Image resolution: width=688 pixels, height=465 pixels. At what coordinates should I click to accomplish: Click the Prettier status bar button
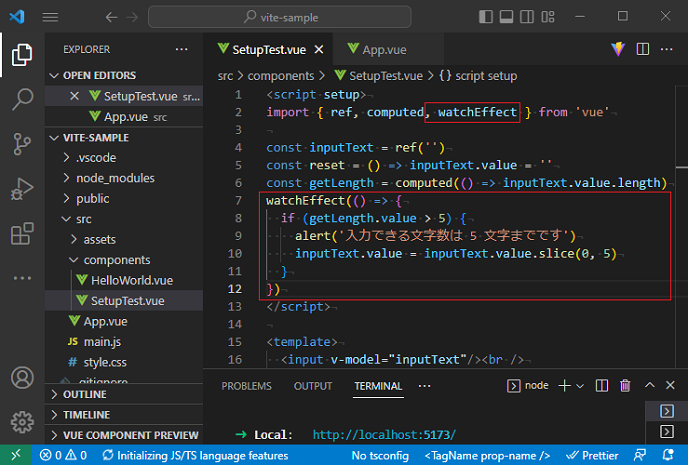[593, 455]
